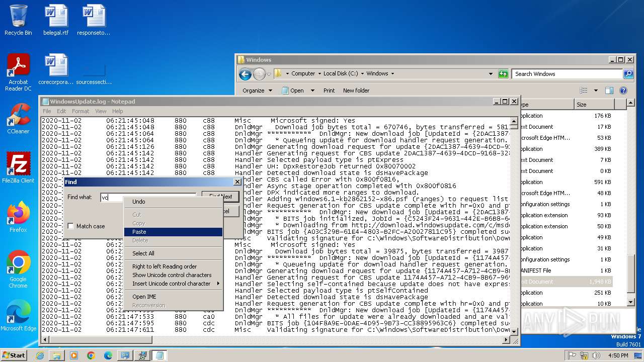The width and height of the screenshot is (644, 362).
Task: Toggle the preview pane icon
Action: pos(609,90)
